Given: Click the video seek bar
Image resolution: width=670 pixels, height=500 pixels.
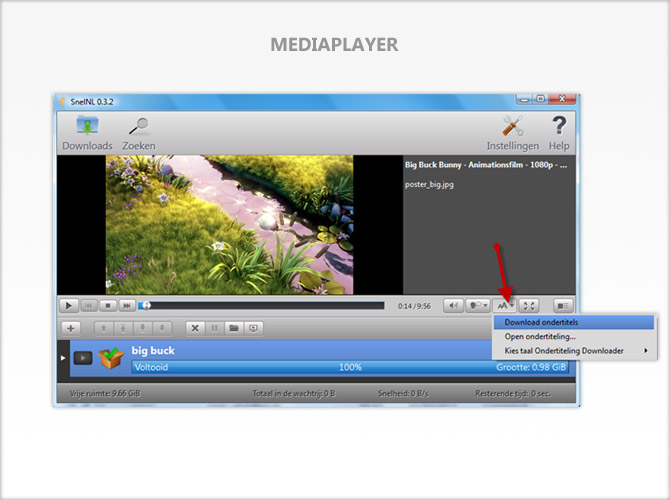Looking at the screenshot, I should (x=262, y=305).
